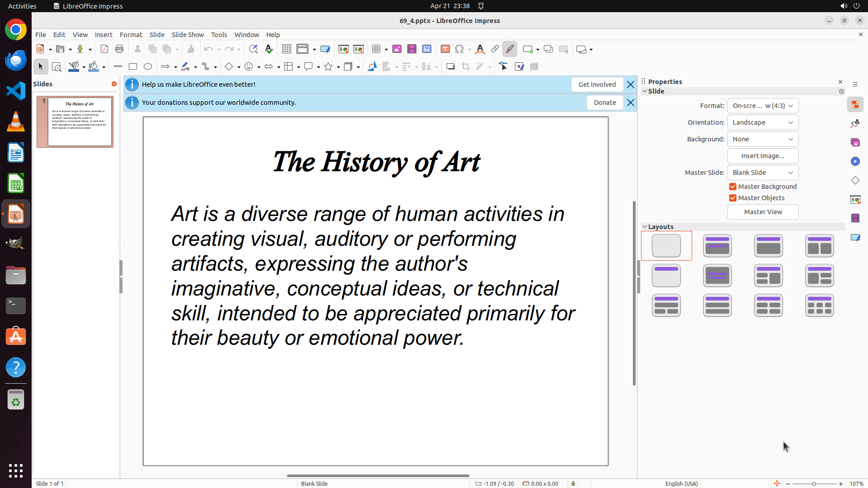Open the Orientation Landscape dropdown
Viewport: 868px width, 488px height.
click(x=763, y=122)
